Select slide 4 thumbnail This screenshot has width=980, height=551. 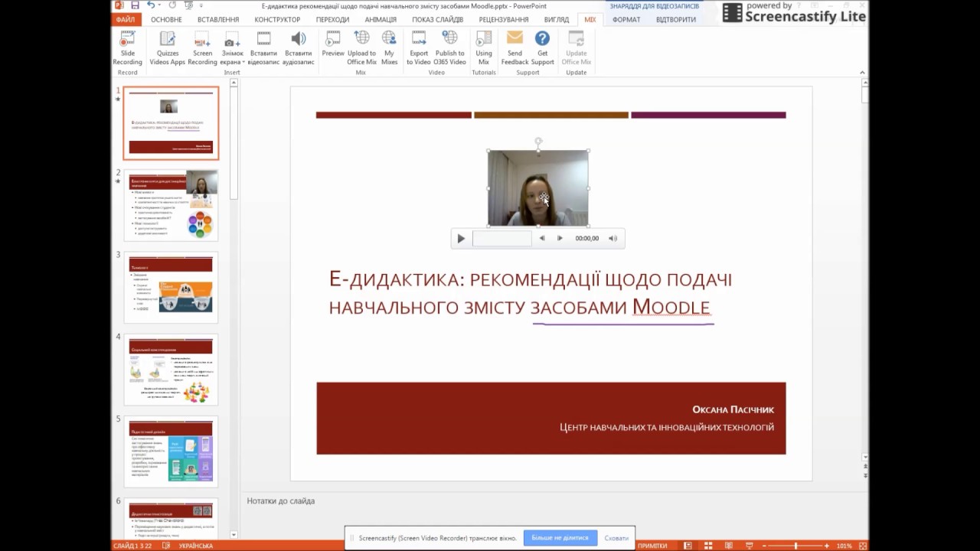(x=171, y=370)
